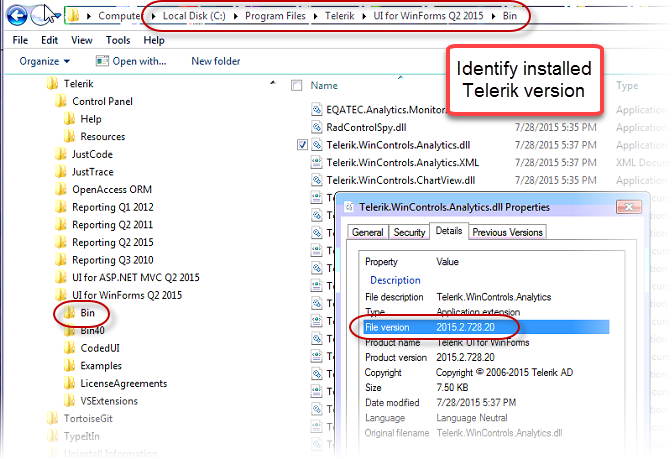672x459 pixels.
Task: Click Program Files in the address bar
Action: 275,16
